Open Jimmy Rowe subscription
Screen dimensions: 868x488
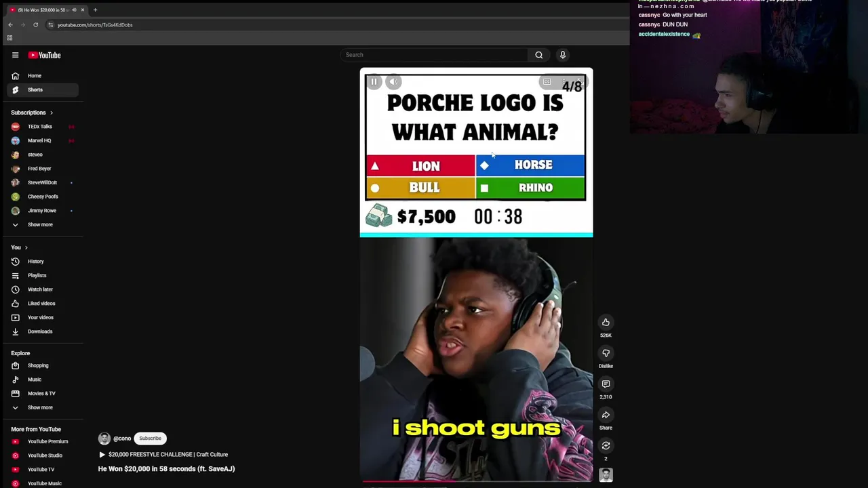tap(42, 211)
